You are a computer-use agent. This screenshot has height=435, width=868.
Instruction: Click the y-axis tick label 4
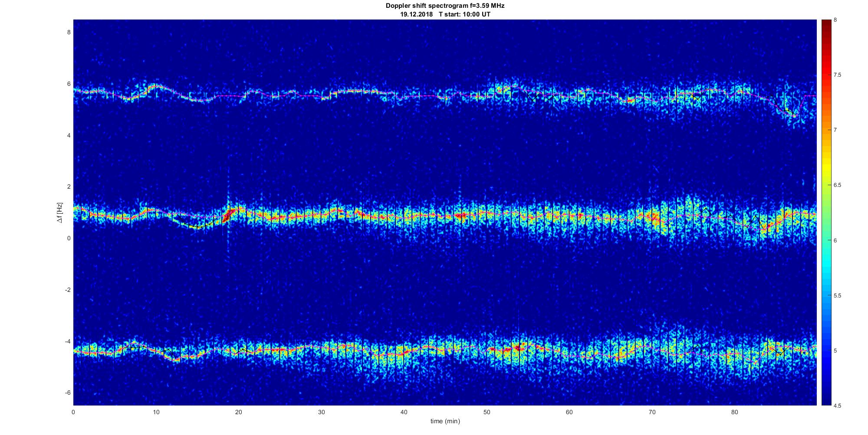click(x=69, y=135)
